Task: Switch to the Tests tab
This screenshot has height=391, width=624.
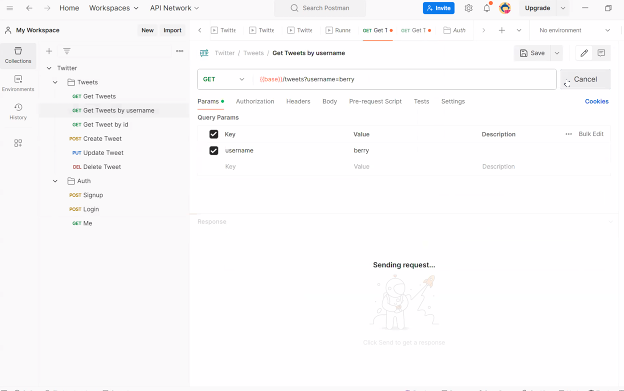Action: (x=421, y=101)
